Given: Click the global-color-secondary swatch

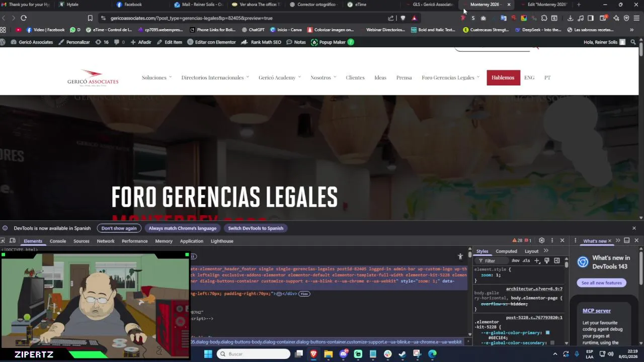Looking at the screenshot, I should [552, 343].
